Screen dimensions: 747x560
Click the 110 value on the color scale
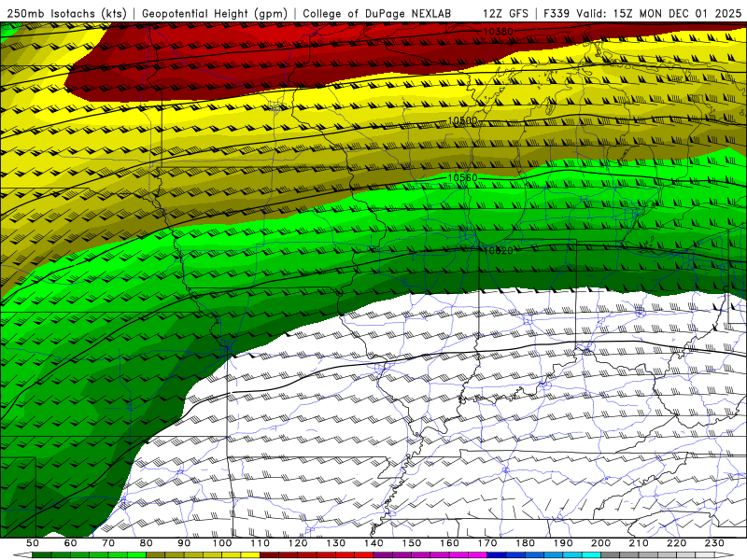pos(261,543)
